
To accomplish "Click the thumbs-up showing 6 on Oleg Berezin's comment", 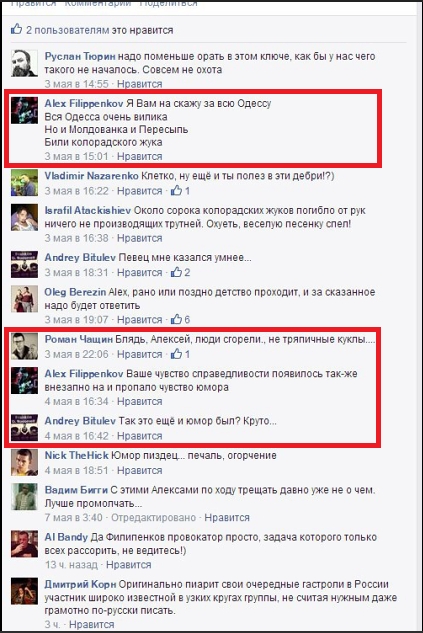I will point(176,320).
